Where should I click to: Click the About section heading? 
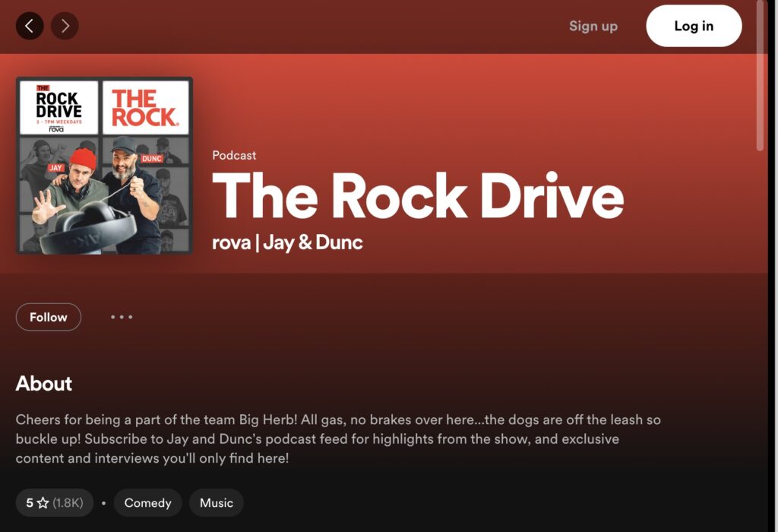tap(44, 384)
